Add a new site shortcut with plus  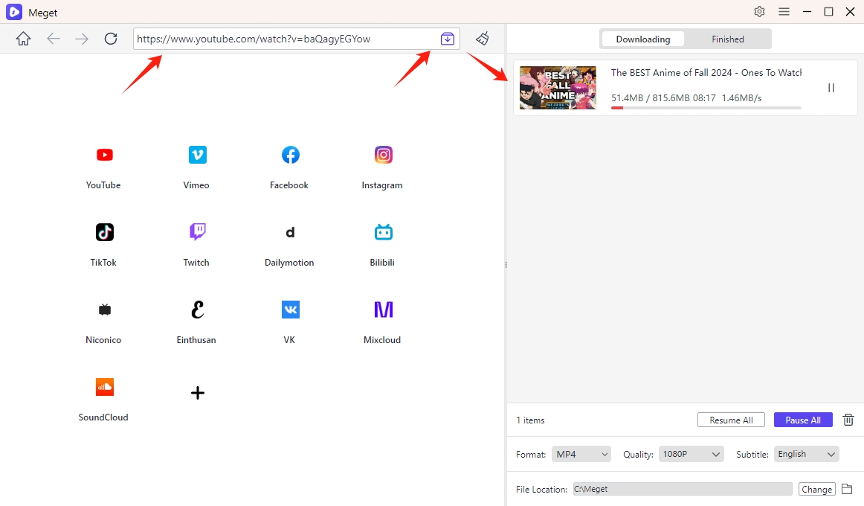coord(197,392)
